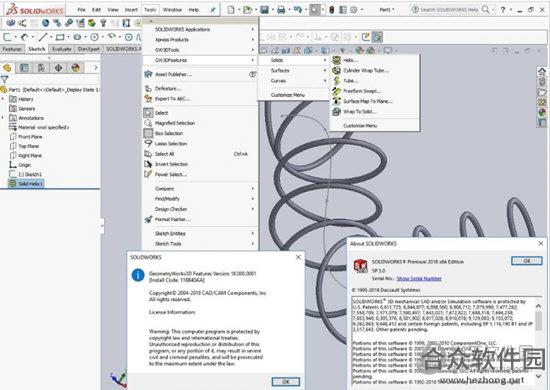Click the Show Serial Number link

click(419, 278)
